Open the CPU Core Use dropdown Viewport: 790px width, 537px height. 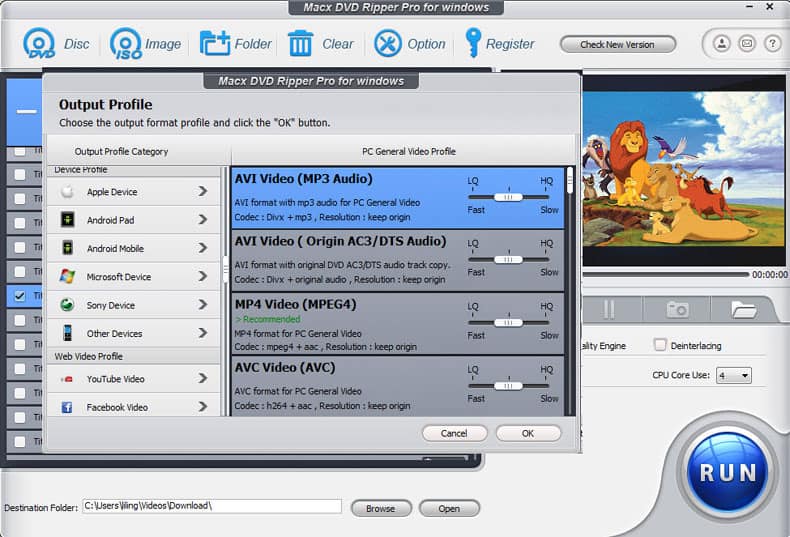[734, 375]
